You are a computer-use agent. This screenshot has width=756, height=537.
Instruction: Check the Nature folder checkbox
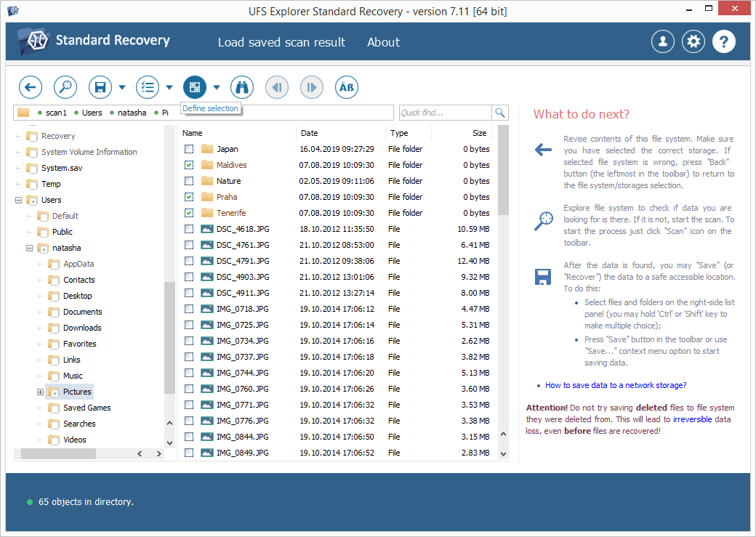[x=189, y=181]
